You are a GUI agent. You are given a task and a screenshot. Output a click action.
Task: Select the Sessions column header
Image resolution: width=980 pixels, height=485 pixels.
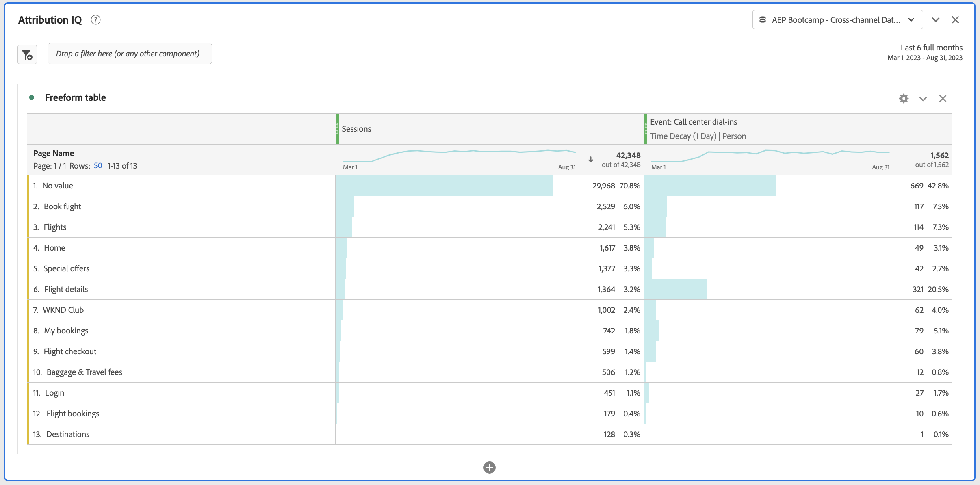[x=490, y=129]
